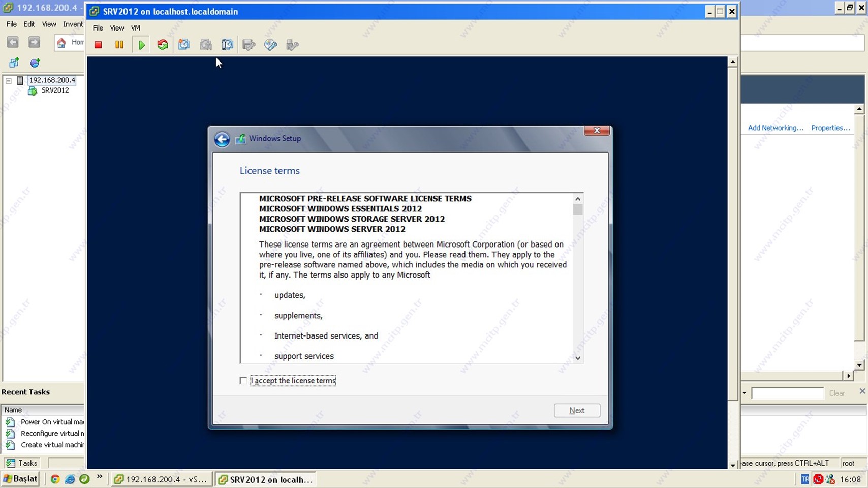Click the back arrow in Windows Setup
The width and height of the screenshot is (868, 488).
pyautogui.click(x=222, y=139)
